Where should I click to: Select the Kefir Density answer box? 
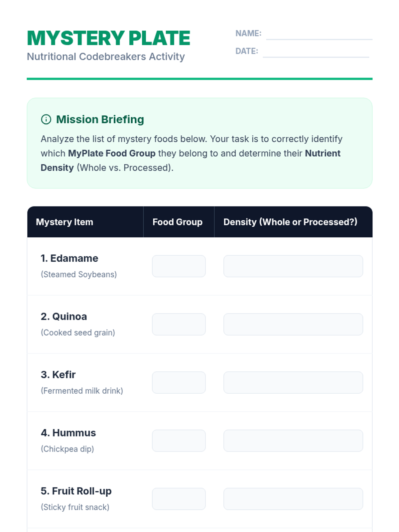pos(293,382)
